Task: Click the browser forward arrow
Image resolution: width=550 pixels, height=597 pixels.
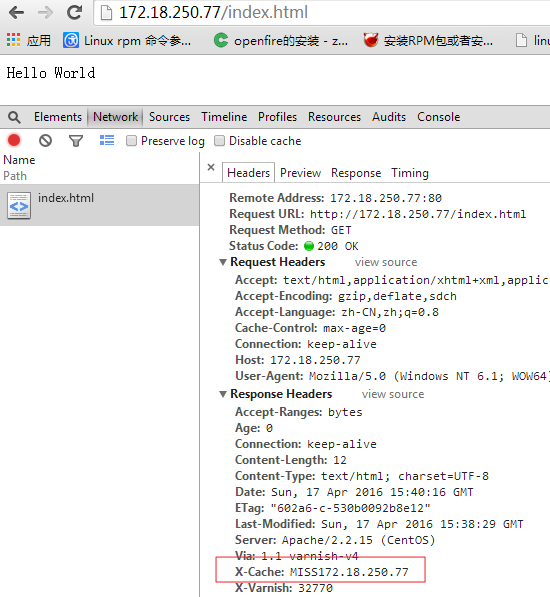Action: pos(46,13)
